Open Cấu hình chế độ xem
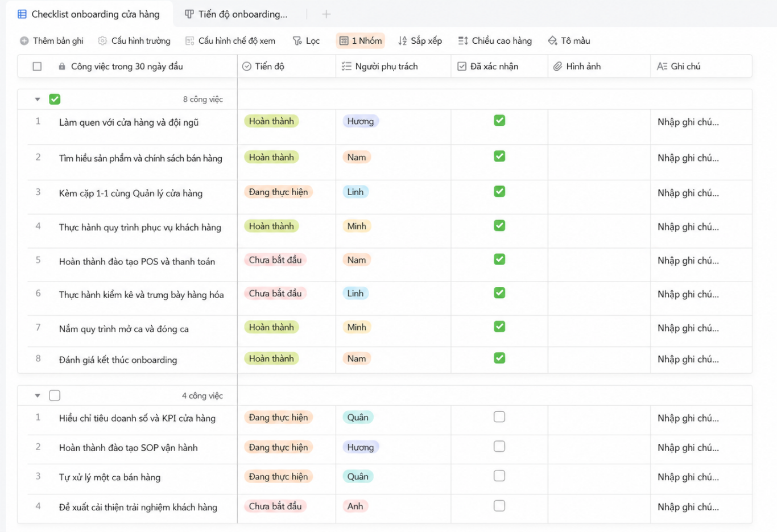The height and width of the screenshot is (532, 777). click(x=230, y=41)
